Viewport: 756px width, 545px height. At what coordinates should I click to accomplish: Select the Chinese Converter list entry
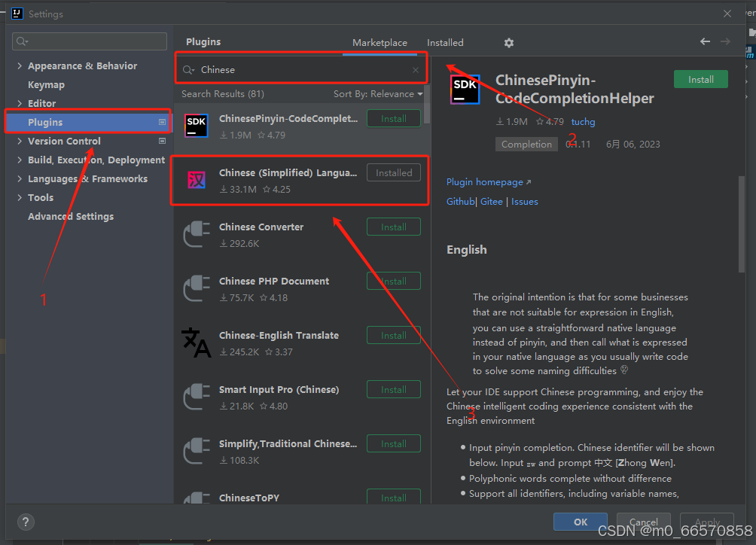pyautogui.click(x=302, y=235)
